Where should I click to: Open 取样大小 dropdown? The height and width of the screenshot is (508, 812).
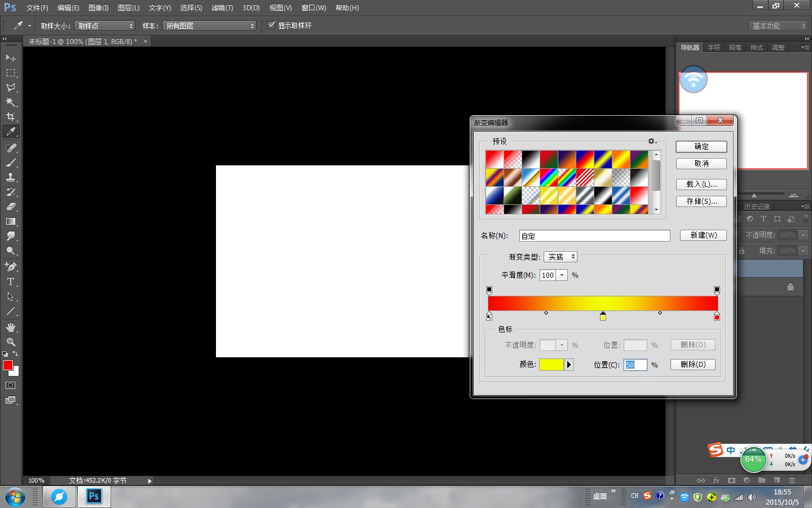pyautogui.click(x=105, y=26)
